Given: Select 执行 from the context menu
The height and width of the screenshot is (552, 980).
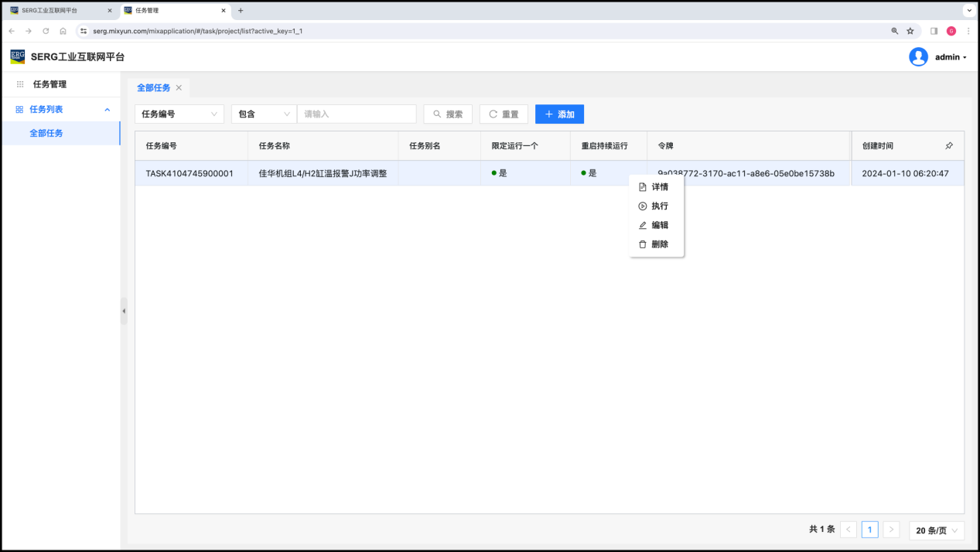Looking at the screenshot, I should point(654,206).
